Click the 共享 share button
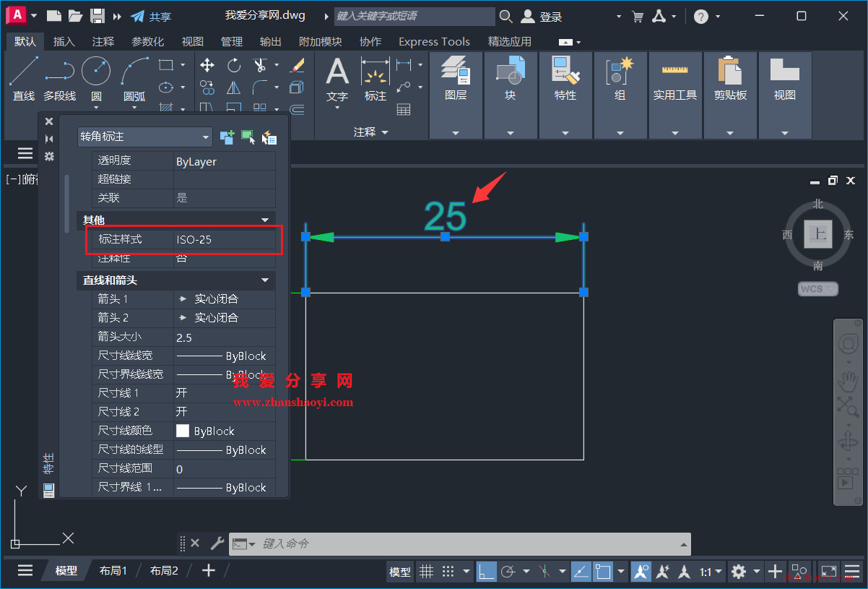The image size is (868, 589). 151,16
